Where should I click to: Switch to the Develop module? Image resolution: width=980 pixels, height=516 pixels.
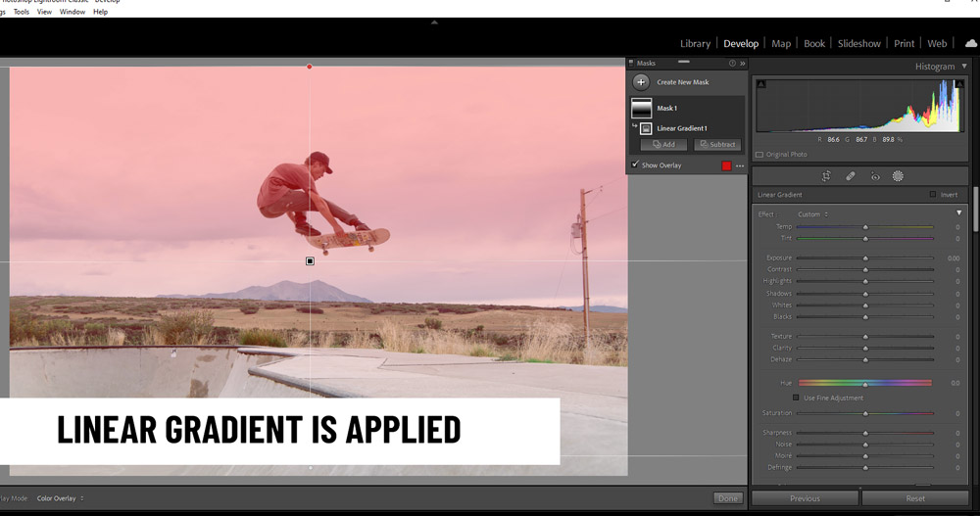(x=741, y=43)
